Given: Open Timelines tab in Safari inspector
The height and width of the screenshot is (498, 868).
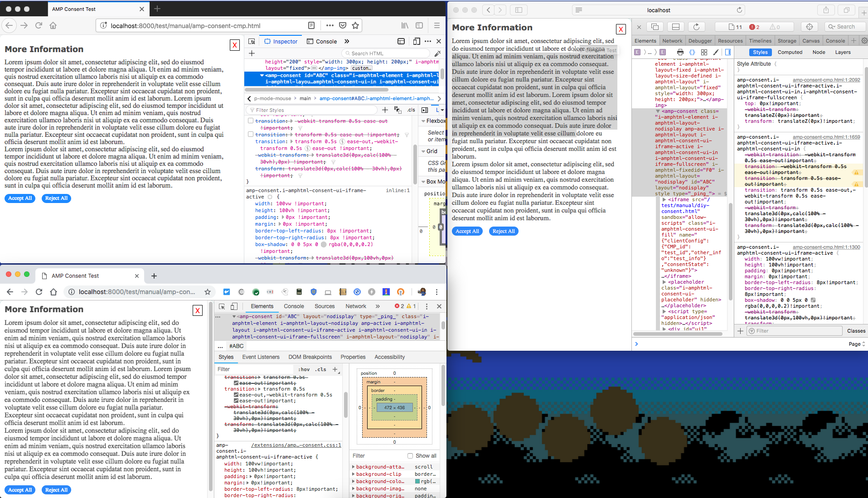Looking at the screenshot, I should [760, 41].
